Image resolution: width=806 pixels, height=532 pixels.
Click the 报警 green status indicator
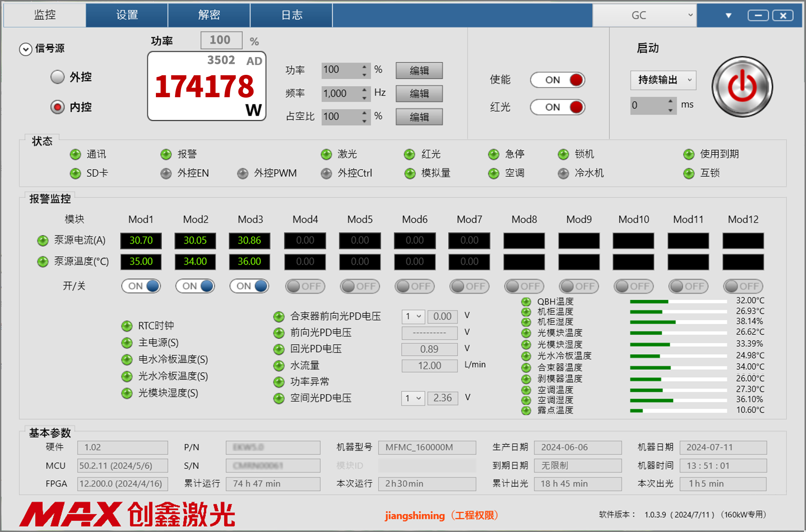click(x=166, y=154)
